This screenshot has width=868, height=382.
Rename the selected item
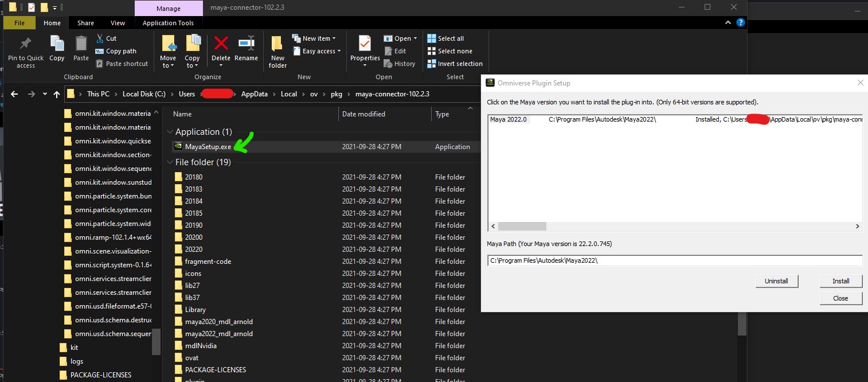[x=247, y=48]
